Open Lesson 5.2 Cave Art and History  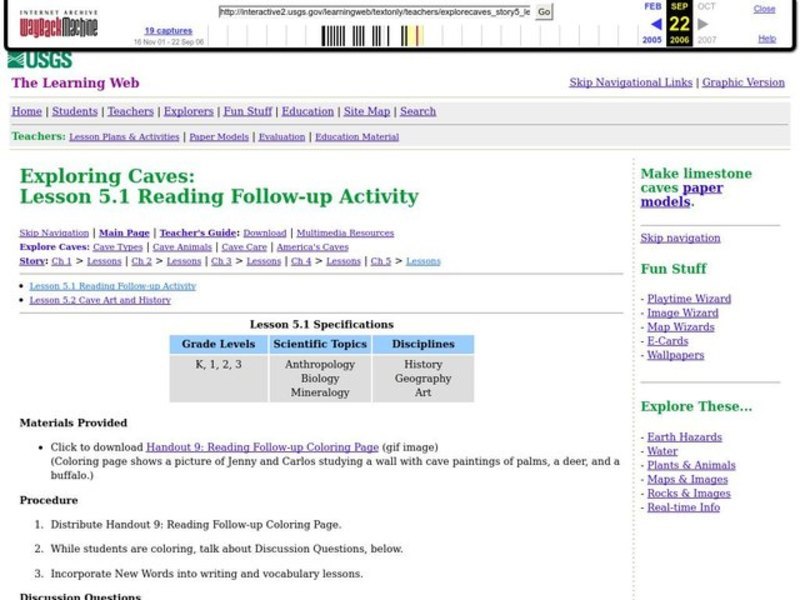(99, 300)
